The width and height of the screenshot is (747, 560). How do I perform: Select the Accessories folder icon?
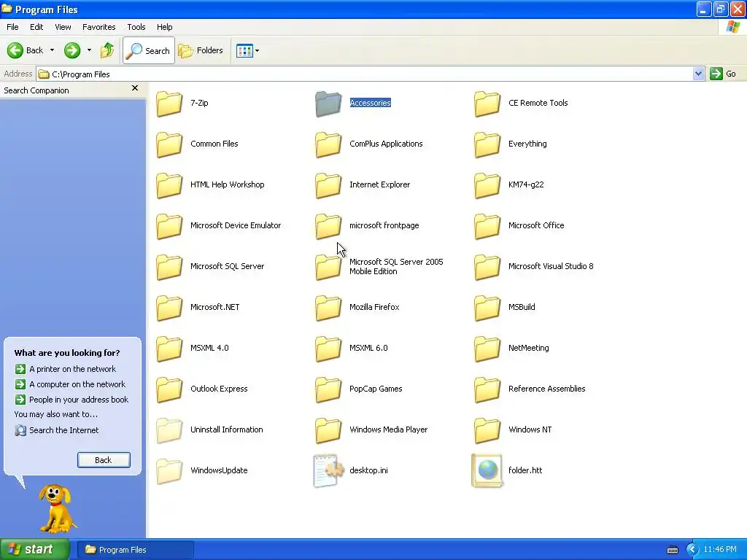click(328, 104)
